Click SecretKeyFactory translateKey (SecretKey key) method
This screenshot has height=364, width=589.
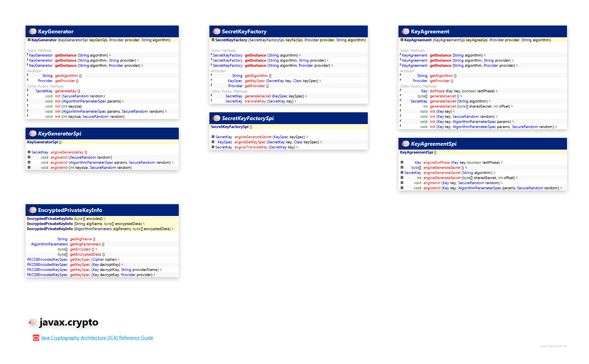coord(288,101)
